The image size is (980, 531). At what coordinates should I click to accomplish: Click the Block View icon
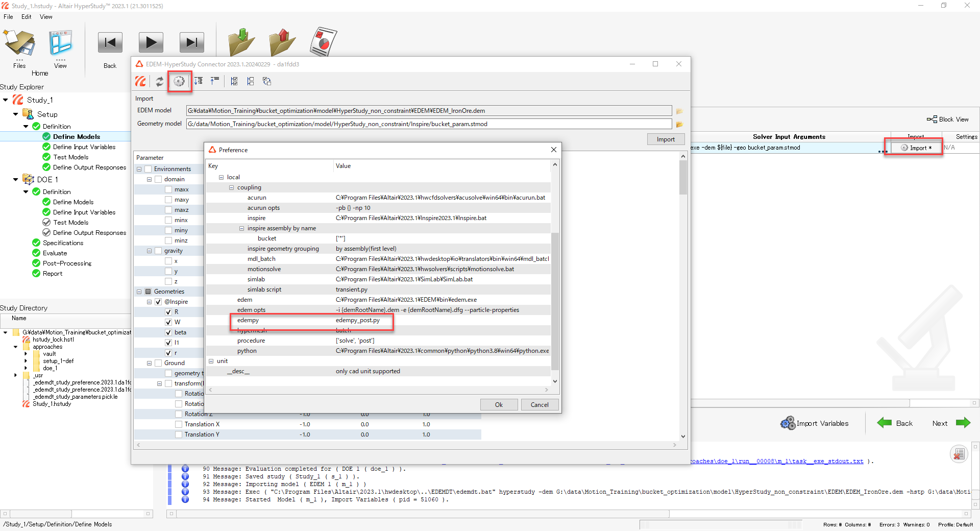tap(932, 119)
